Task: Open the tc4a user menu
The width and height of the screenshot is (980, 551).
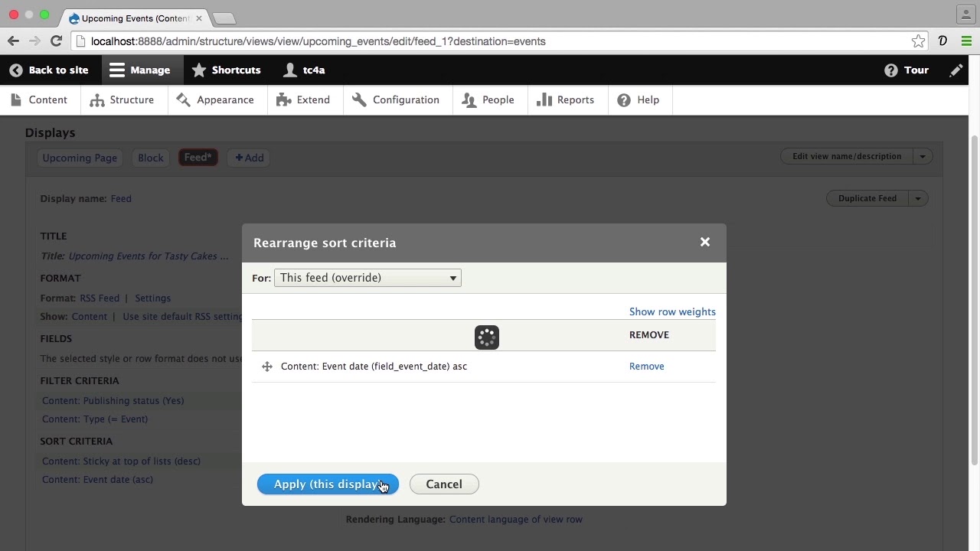Action: 304,70
